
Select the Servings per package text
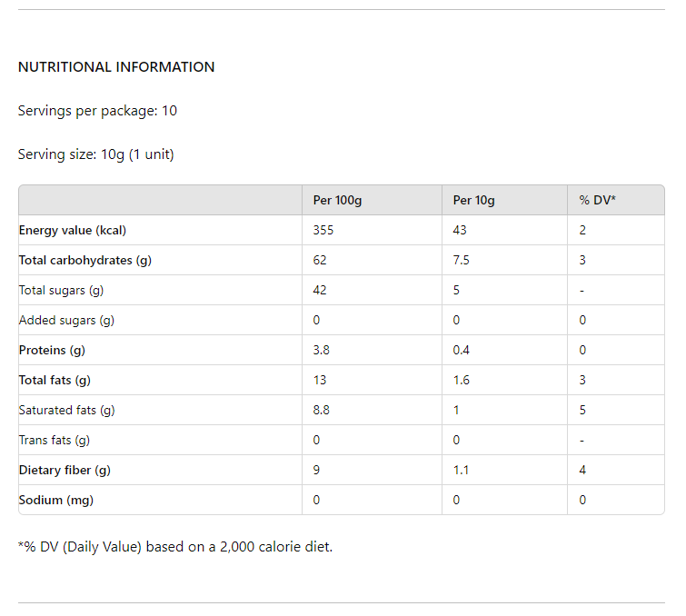point(97,111)
